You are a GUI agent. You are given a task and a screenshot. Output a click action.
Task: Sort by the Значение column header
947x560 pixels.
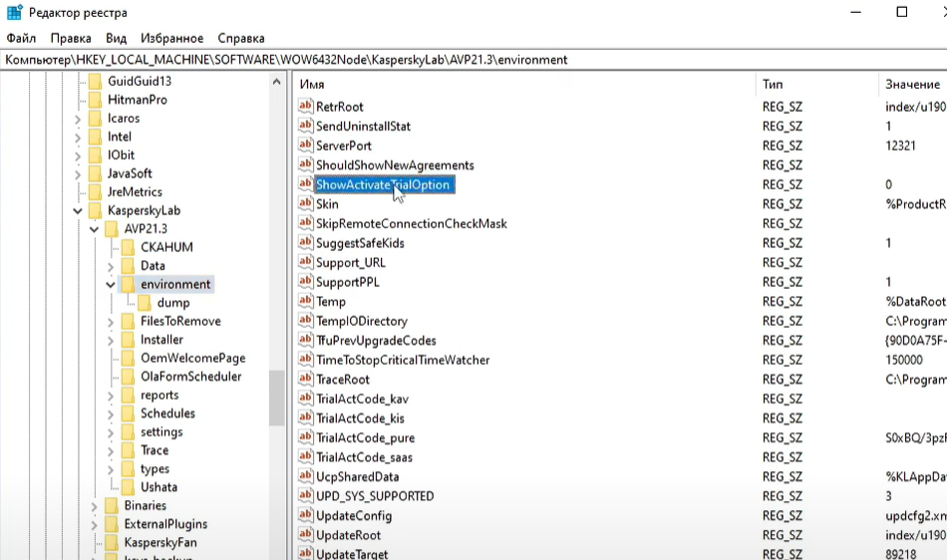tap(912, 84)
